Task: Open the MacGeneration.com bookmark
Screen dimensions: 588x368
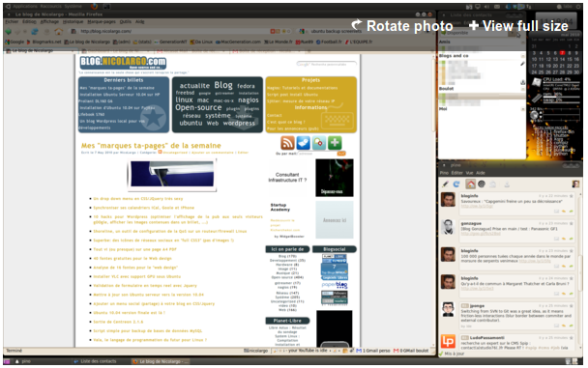Action: 238,42
